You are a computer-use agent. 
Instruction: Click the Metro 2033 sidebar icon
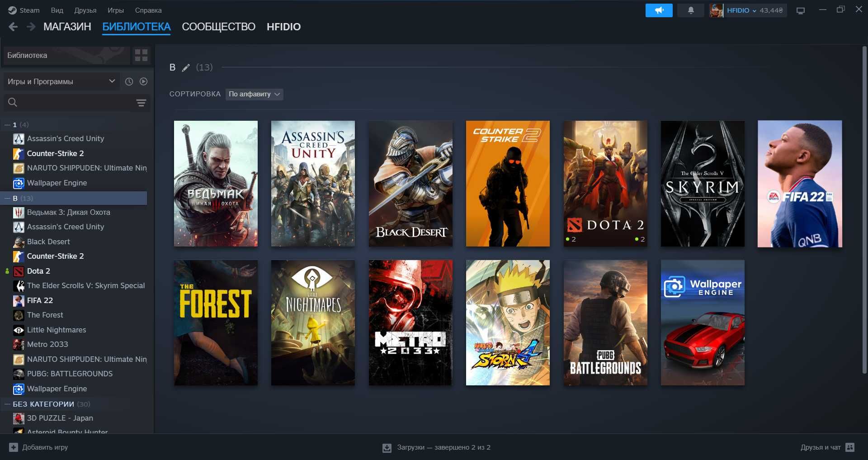[19, 345]
